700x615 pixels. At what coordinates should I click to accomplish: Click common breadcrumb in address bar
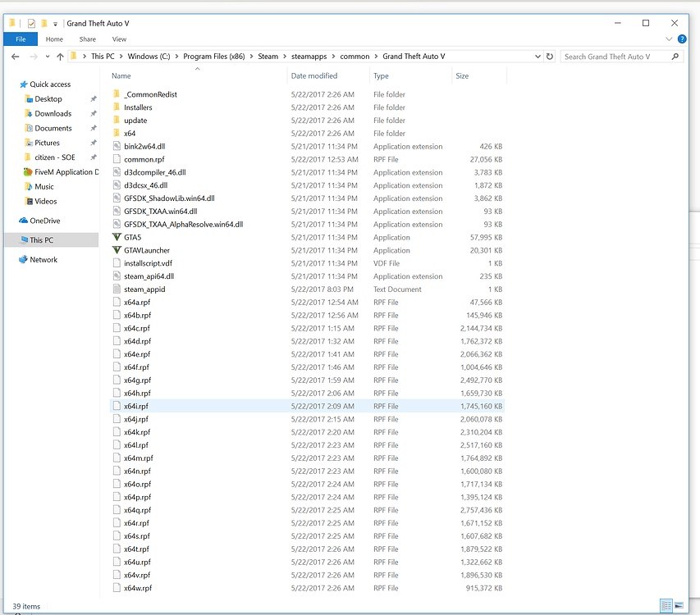pyautogui.click(x=355, y=57)
